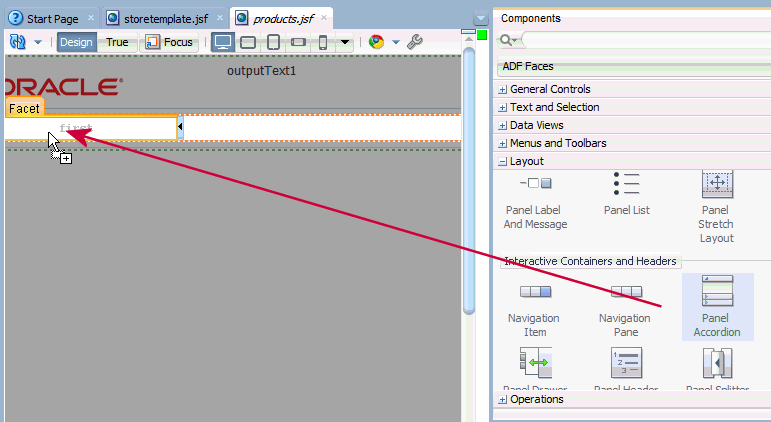Select the portrait phone preview size

pyautogui.click(x=323, y=42)
